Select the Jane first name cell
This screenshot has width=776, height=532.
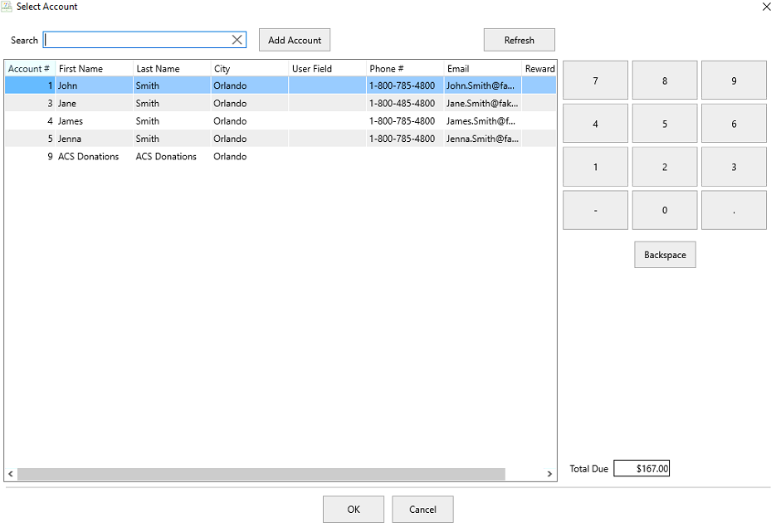coord(94,104)
